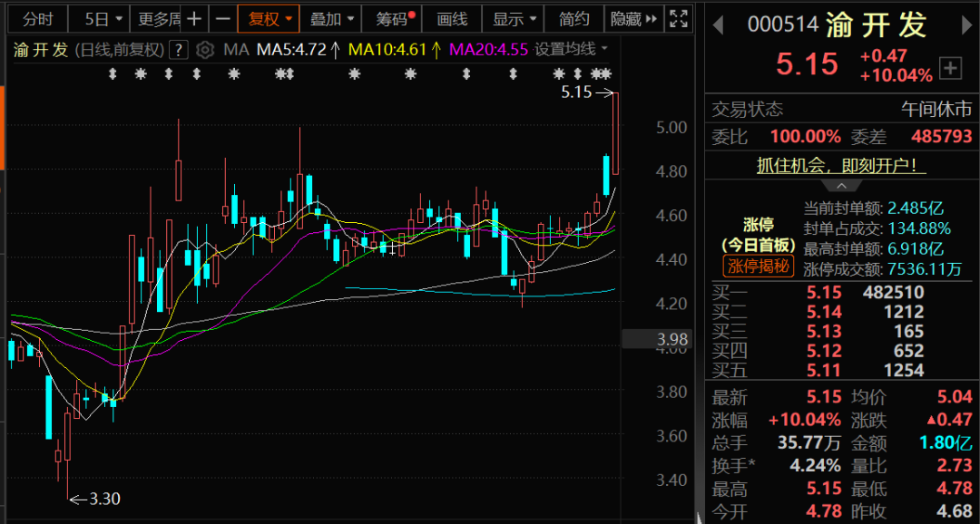Image resolution: width=980 pixels, height=524 pixels.
Task: Open the 抓住机会，即刻开户 link
Action: pos(842,166)
